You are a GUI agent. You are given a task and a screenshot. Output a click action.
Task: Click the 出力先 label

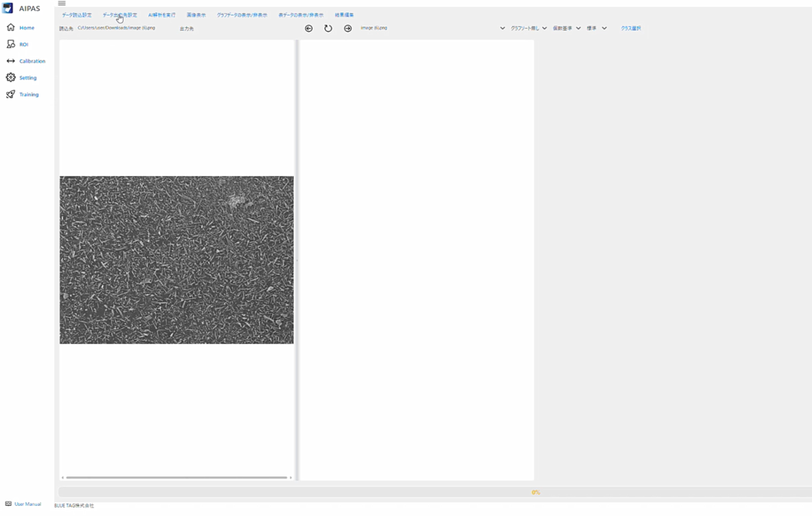coord(186,29)
